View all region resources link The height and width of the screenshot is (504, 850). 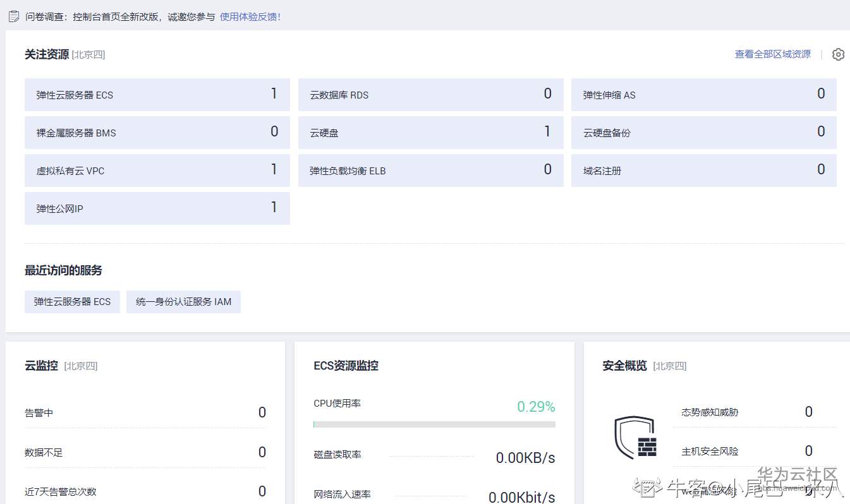(x=772, y=54)
